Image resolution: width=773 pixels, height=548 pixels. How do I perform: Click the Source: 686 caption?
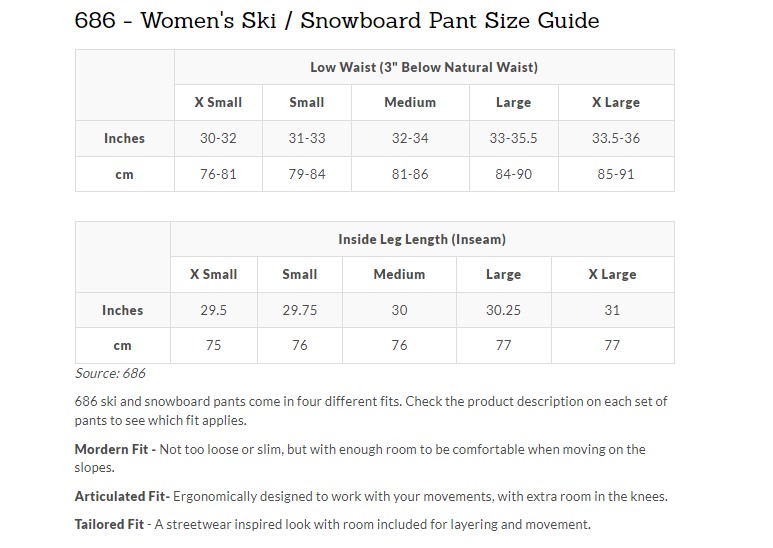point(110,373)
